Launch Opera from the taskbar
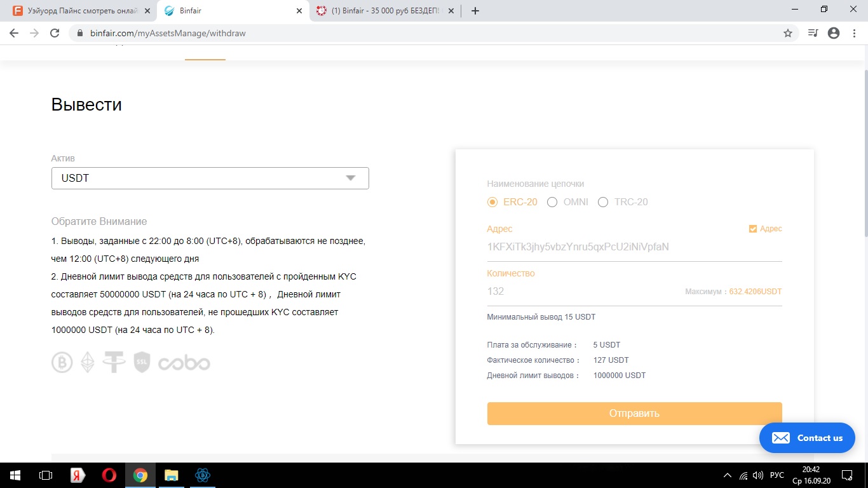This screenshot has height=488, width=868. (x=109, y=475)
